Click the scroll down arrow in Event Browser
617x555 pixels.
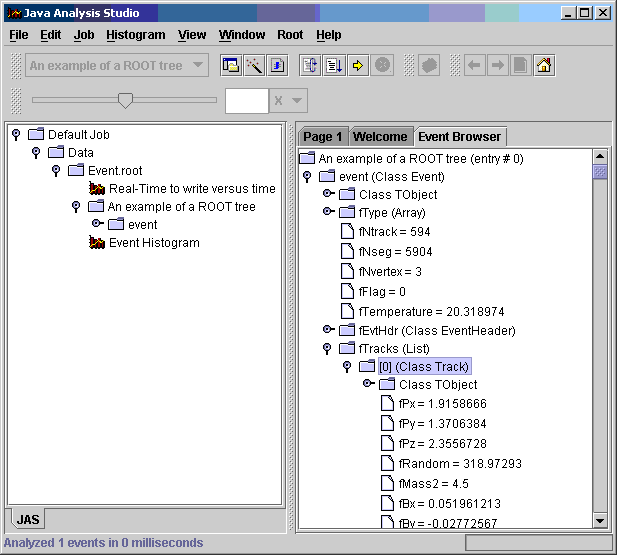[600, 520]
